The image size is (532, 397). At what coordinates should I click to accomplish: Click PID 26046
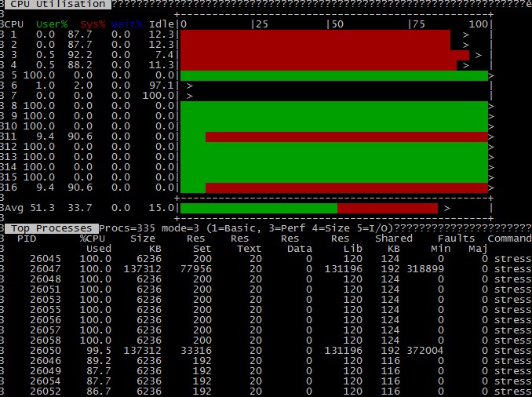pyautogui.click(x=46, y=361)
